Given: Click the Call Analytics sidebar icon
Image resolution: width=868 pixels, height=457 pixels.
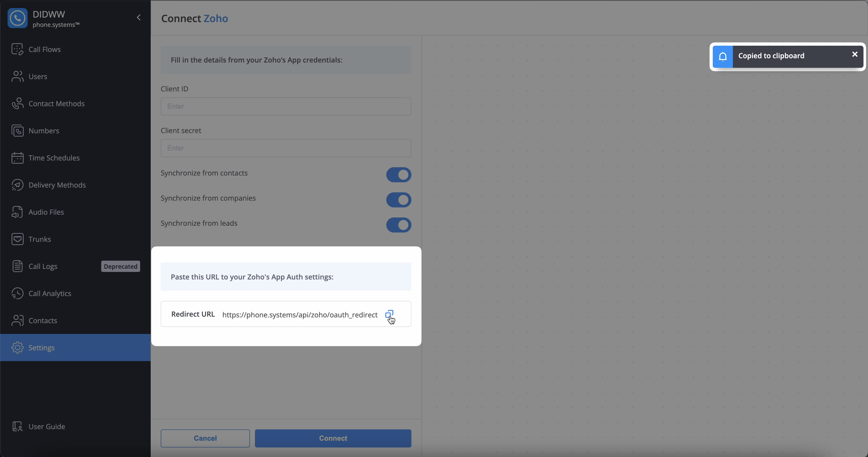Looking at the screenshot, I should tap(18, 293).
